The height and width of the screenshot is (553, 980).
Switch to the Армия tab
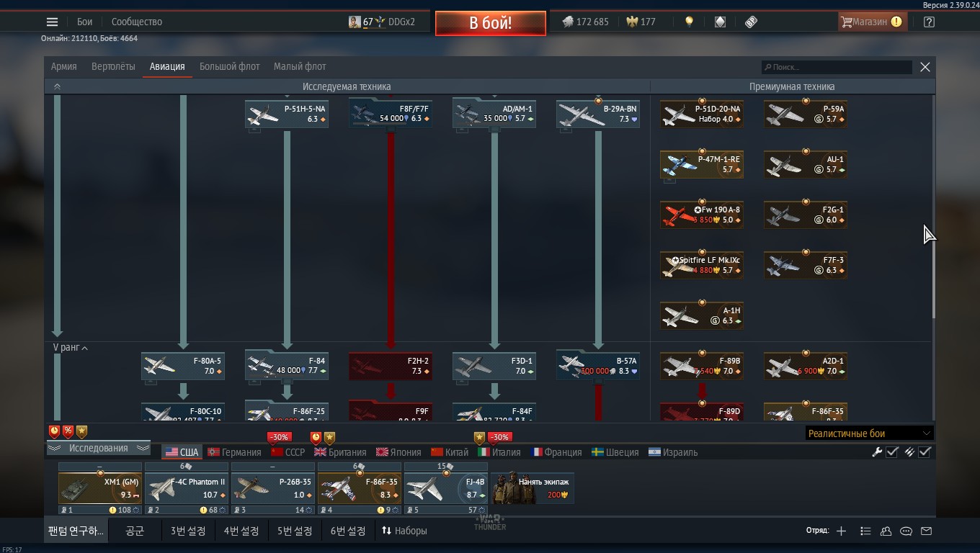64,66
